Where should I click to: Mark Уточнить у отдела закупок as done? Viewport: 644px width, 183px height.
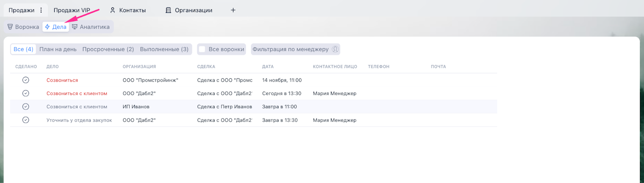point(26,120)
